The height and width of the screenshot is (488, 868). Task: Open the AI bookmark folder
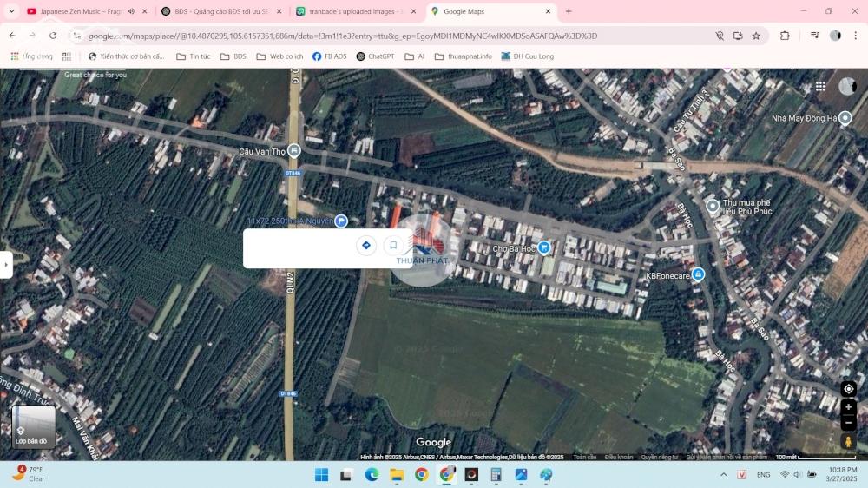[415, 56]
